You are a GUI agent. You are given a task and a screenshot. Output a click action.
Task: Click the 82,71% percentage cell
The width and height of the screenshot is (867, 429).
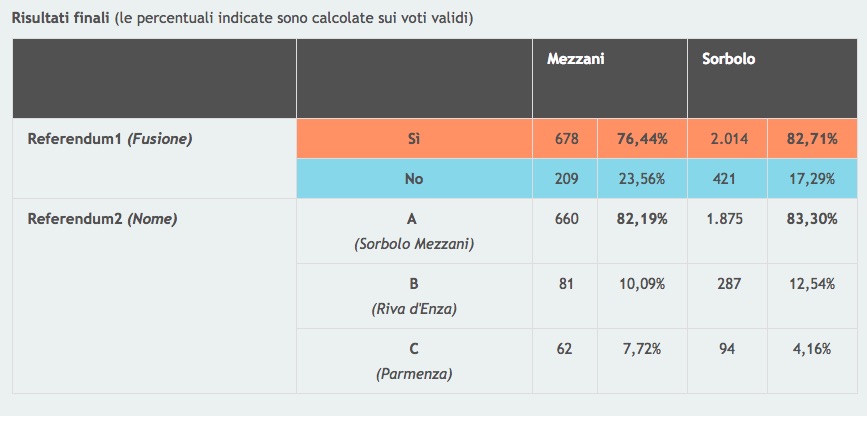[x=810, y=139]
